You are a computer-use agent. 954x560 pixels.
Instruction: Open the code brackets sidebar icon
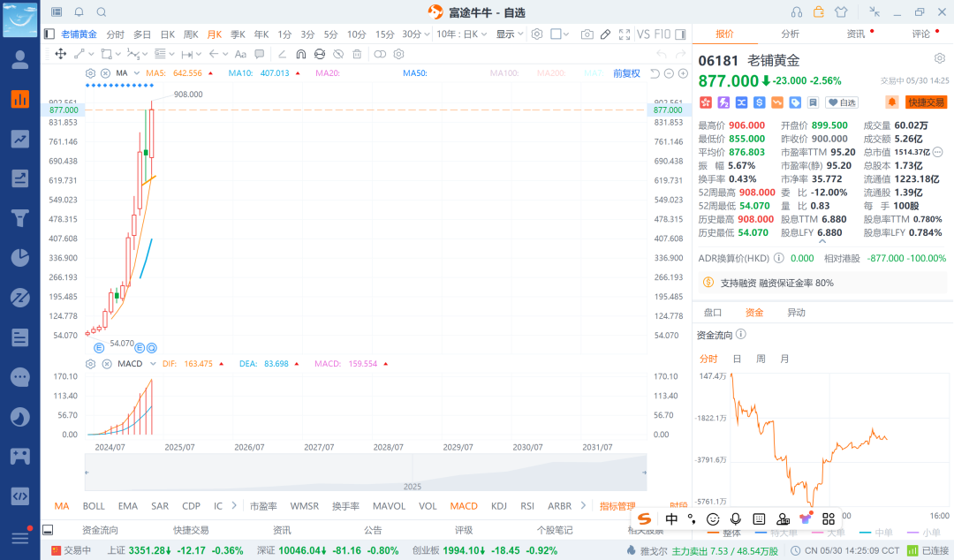[x=20, y=496]
